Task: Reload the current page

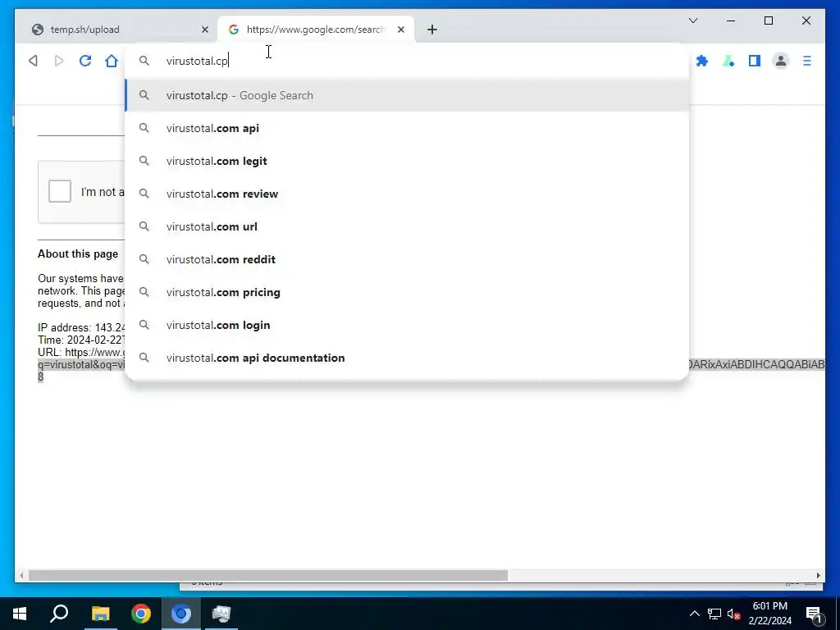Action: click(x=85, y=61)
